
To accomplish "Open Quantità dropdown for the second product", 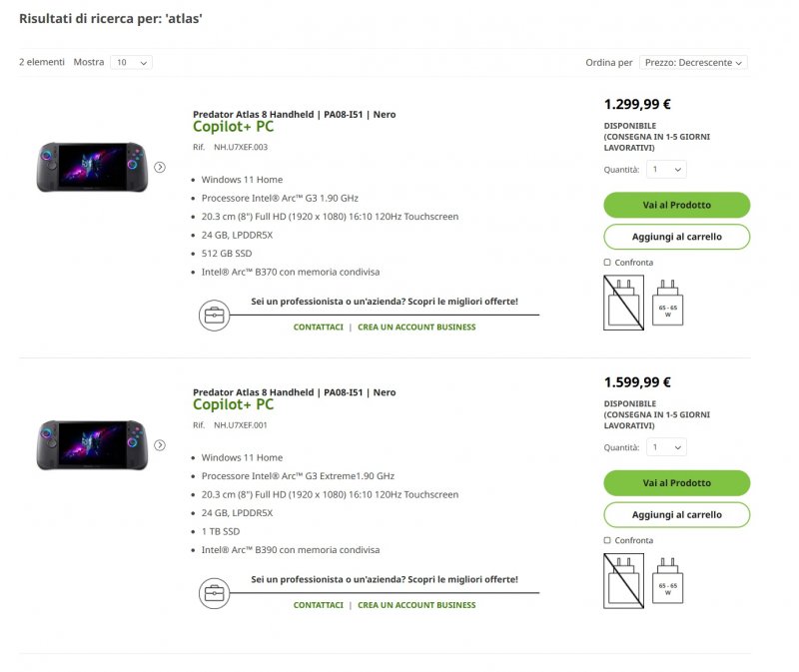I will [x=666, y=447].
